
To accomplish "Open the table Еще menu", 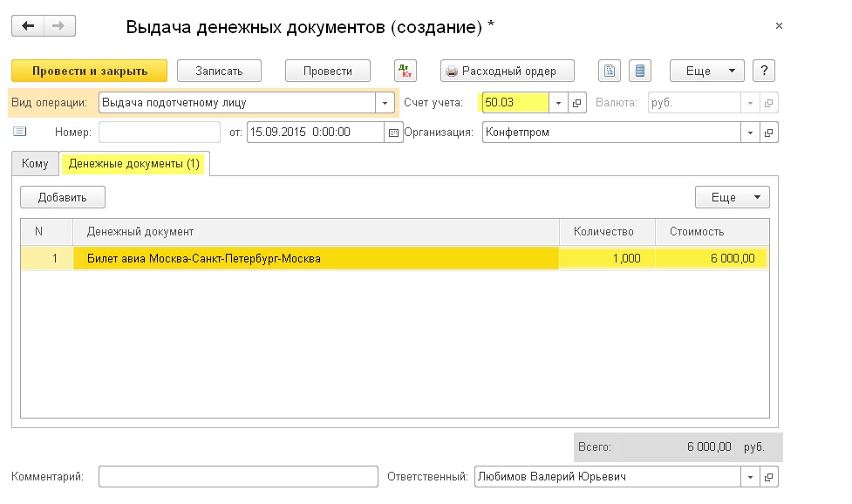I will (732, 197).
